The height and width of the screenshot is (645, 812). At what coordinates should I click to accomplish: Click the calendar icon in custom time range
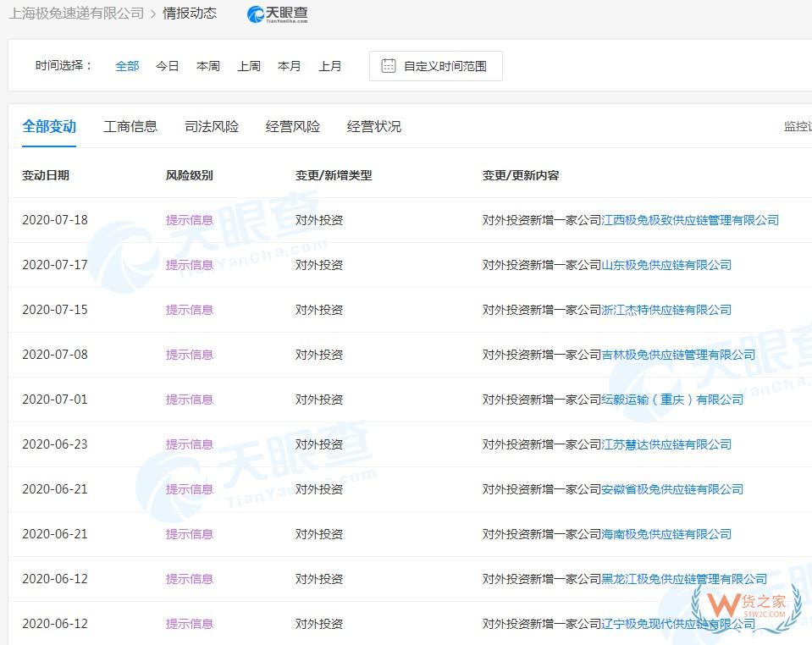coord(389,66)
